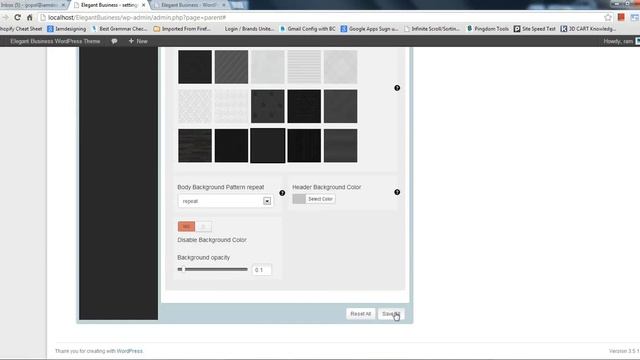Select first dark pattern in top row

(x=195, y=67)
